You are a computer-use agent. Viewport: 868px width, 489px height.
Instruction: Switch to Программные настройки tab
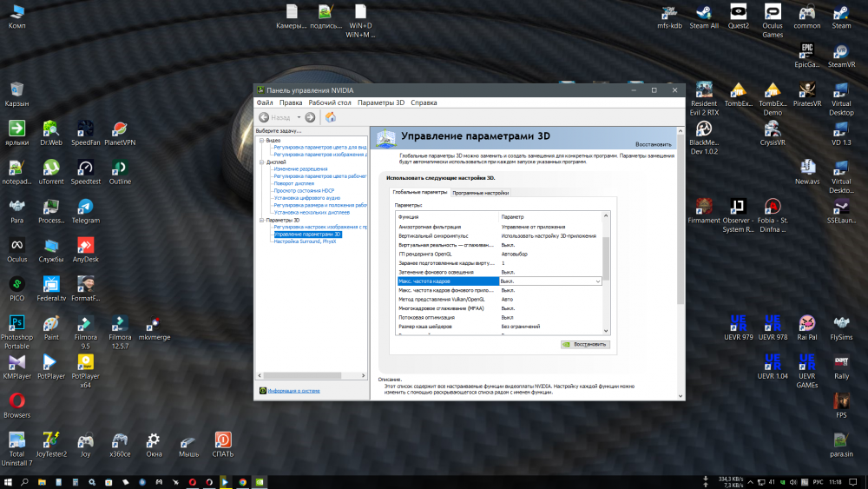[480, 192]
